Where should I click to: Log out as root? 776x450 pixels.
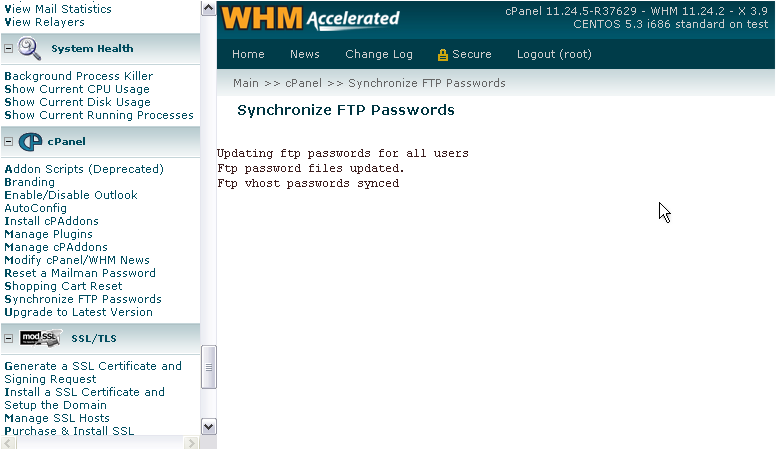tap(554, 54)
